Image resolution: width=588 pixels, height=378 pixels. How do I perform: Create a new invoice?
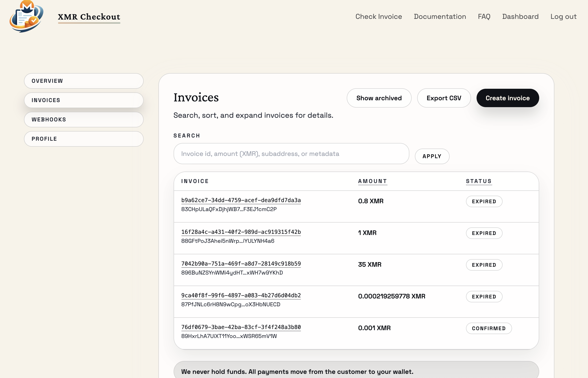(x=508, y=98)
